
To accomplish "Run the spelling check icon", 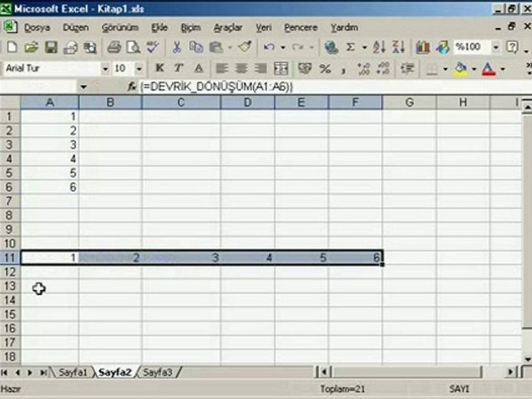I will (153, 47).
